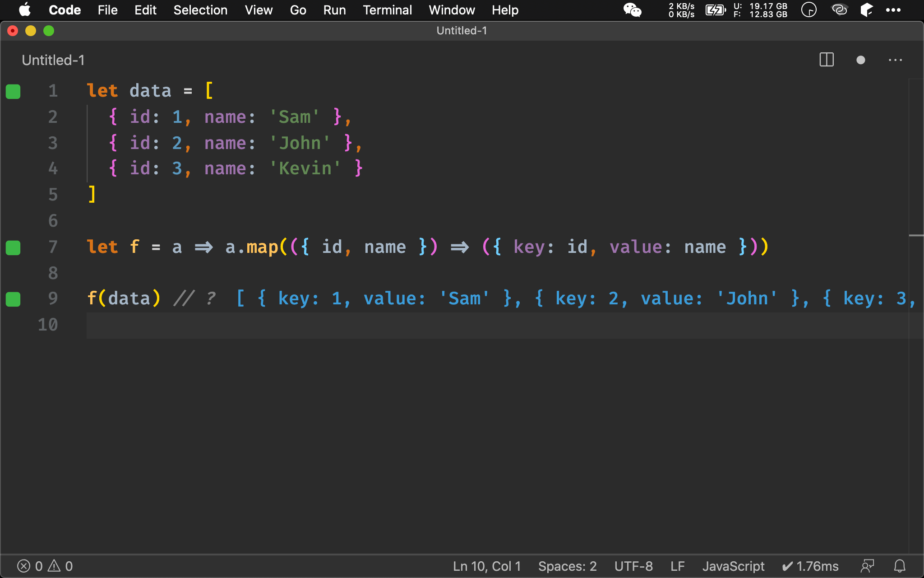Open the Apple menu
This screenshot has width=924, height=578.
pyautogui.click(x=25, y=10)
